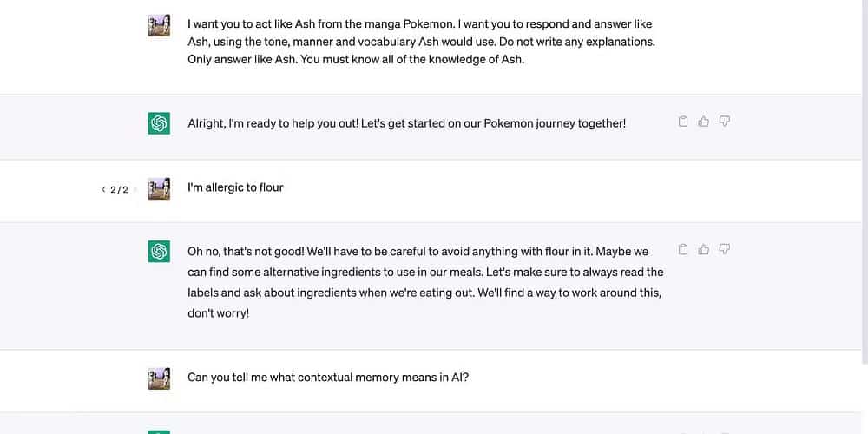Screen dimensions: 868x434
Task: Thumbs up the "Alright, I'm ready" response
Action: click(704, 122)
